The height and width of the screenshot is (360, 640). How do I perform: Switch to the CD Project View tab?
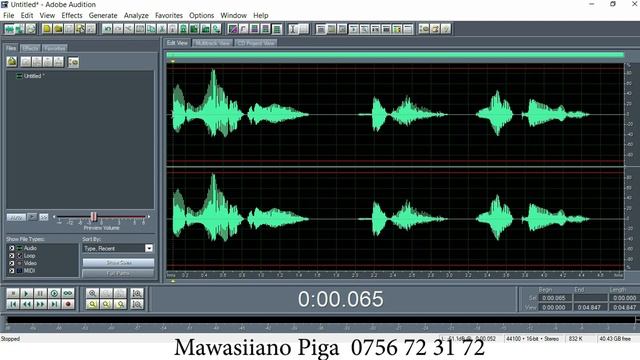click(256, 43)
